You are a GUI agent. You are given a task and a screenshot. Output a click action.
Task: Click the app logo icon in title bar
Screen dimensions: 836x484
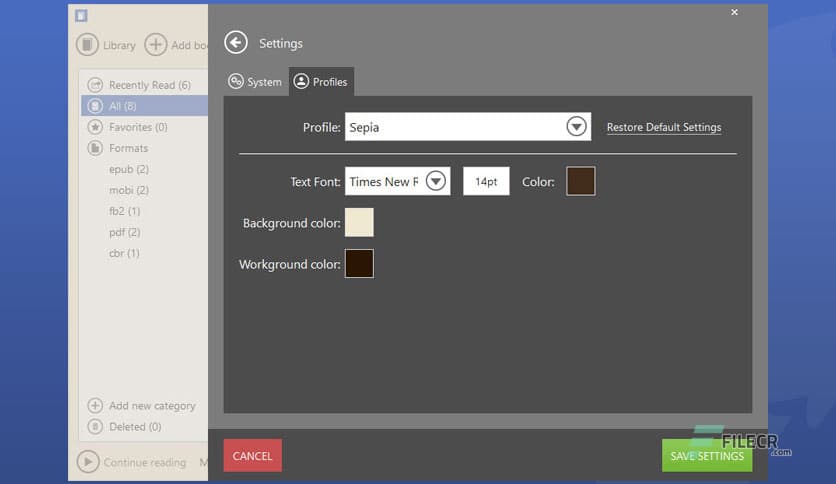click(81, 15)
